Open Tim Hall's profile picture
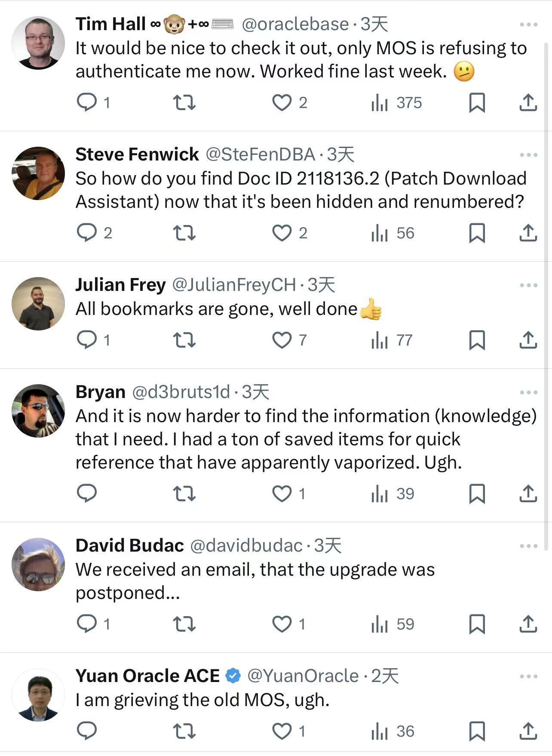The width and height of the screenshot is (552, 756). pos(38,43)
